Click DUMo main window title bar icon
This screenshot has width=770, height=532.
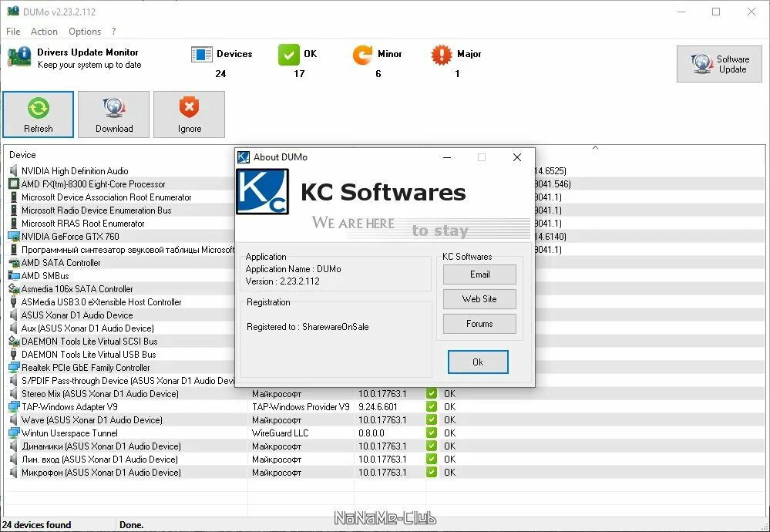13,12
